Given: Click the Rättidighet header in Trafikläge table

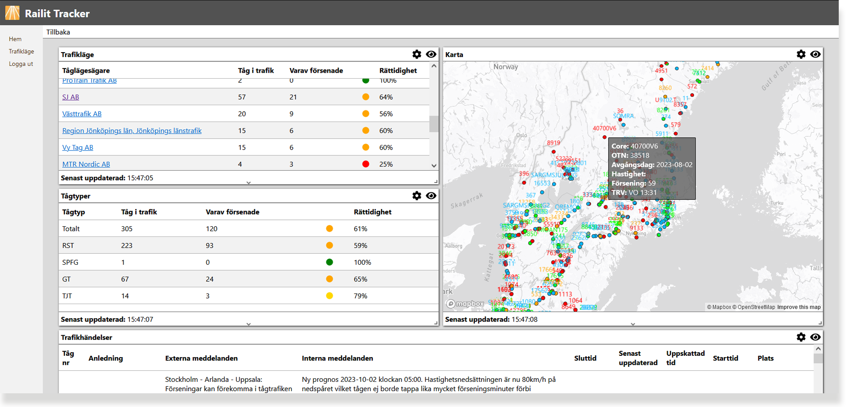Looking at the screenshot, I should (398, 71).
